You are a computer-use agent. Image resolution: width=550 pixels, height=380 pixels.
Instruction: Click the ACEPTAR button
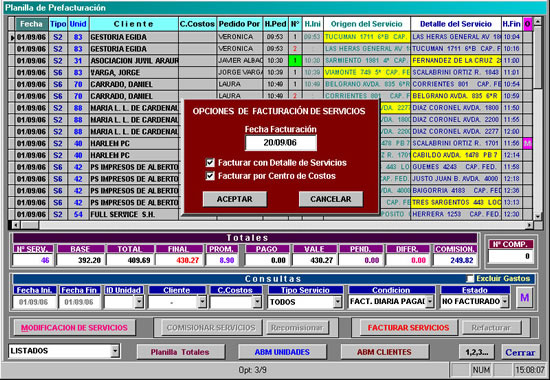tap(235, 199)
